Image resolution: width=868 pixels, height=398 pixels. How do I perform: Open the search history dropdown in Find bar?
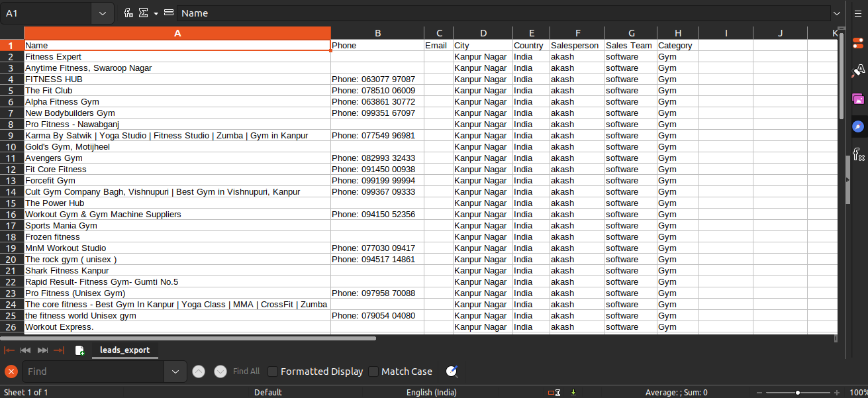pyautogui.click(x=175, y=372)
